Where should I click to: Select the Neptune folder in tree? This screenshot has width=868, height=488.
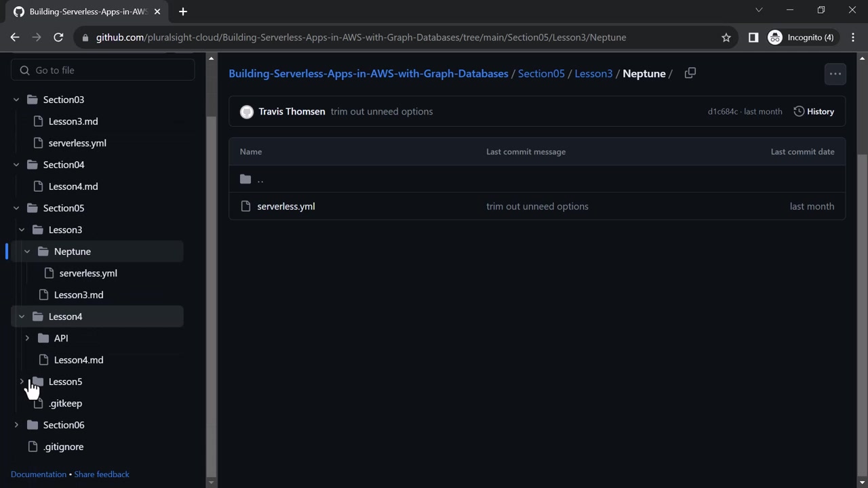(73, 251)
